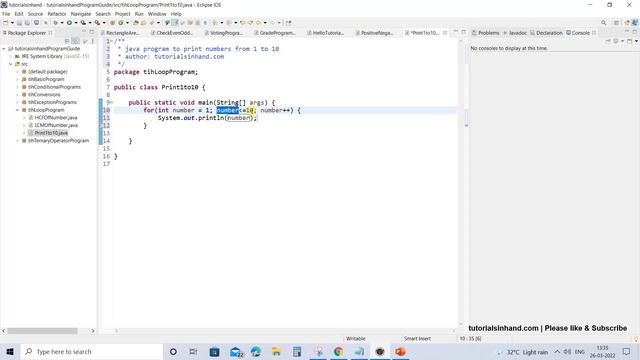640x360 pixels.
Task: Switch to the RectangleAre... editor tab
Action: [120, 33]
